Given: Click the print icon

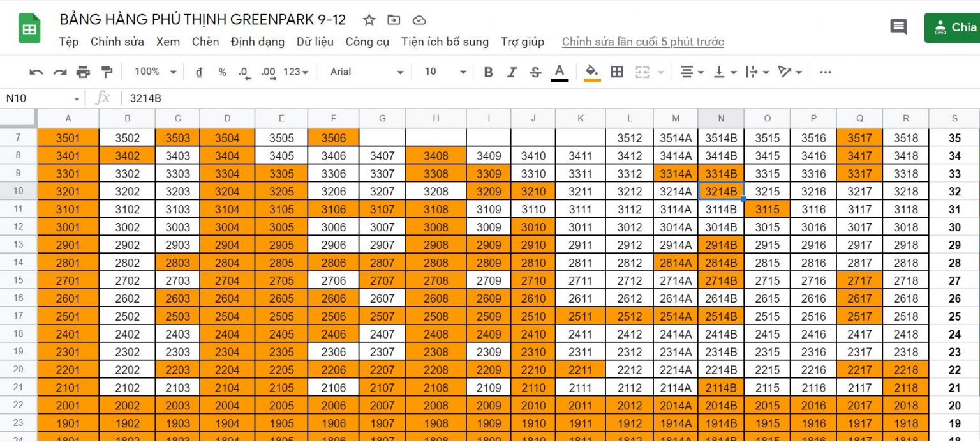Looking at the screenshot, I should point(83,72).
